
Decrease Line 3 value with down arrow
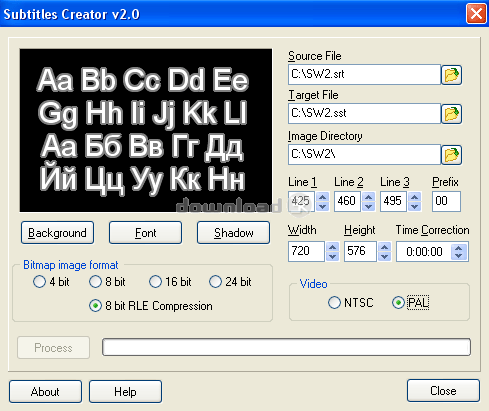[414, 206]
